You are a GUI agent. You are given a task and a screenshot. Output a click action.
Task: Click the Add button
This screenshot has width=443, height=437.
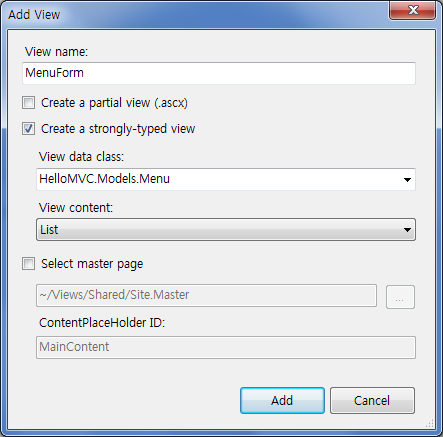[282, 400]
